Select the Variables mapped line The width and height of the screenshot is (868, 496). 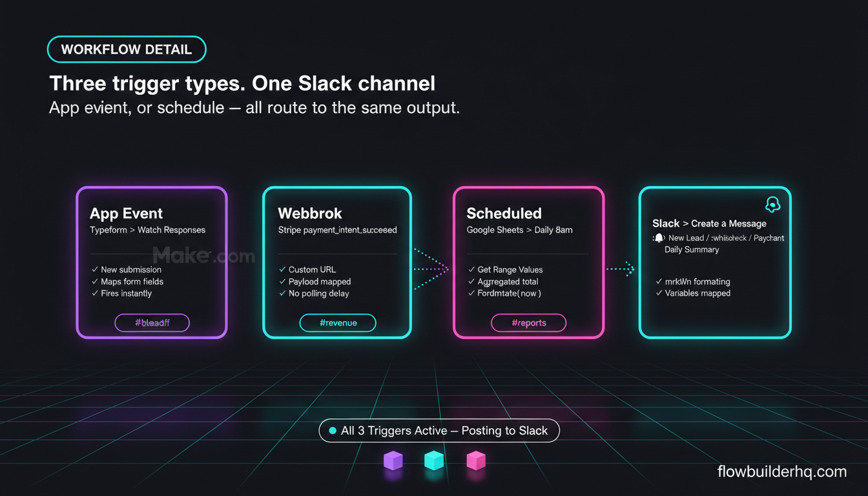[x=693, y=293]
